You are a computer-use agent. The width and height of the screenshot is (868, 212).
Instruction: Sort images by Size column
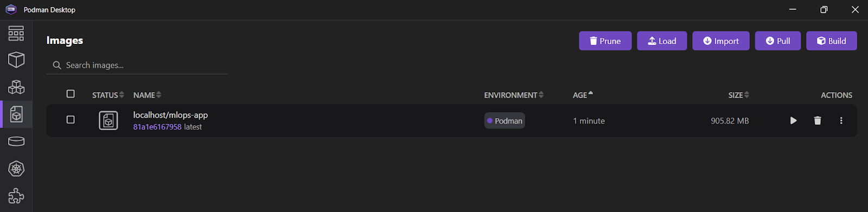tap(739, 95)
